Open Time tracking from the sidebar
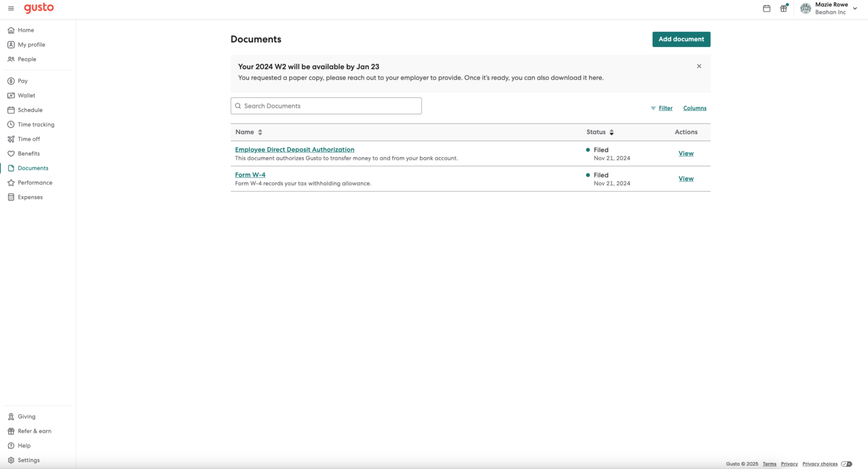The width and height of the screenshot is (868, 469). pyautogui.click(x=36, y=124)
